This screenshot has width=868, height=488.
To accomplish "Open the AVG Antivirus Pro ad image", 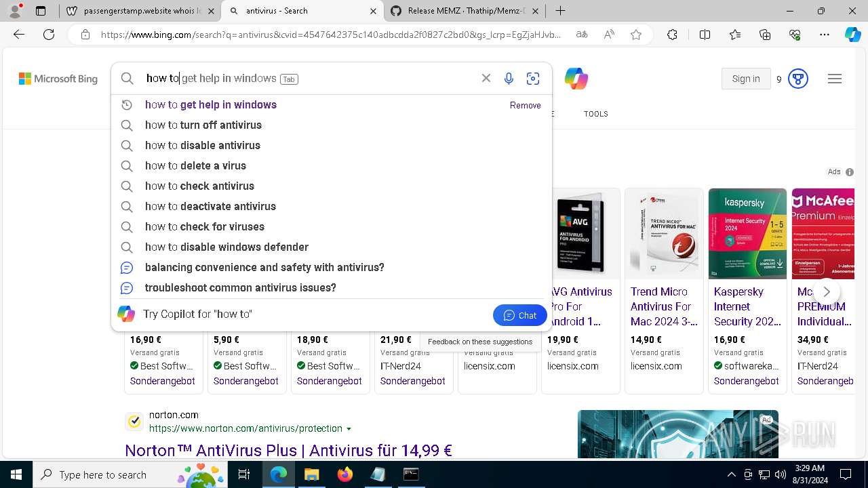I will coord(580,234).
